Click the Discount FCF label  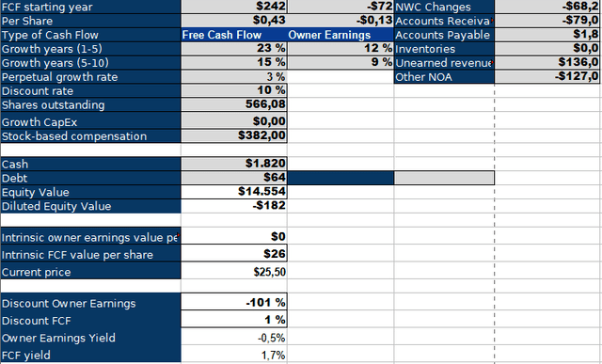click(x=90, y=320)
